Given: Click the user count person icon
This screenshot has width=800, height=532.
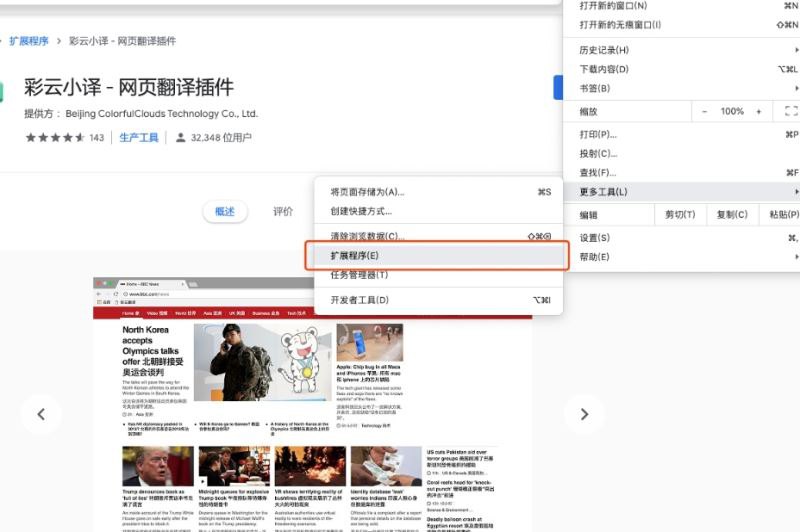Looking at the screenshot, I should tap(180, 137).
